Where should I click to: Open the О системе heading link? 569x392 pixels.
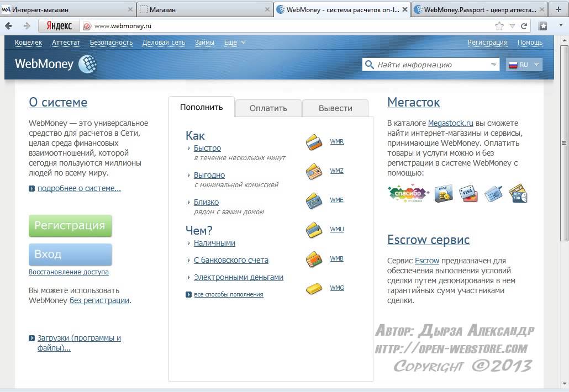[x=58, y=102]
